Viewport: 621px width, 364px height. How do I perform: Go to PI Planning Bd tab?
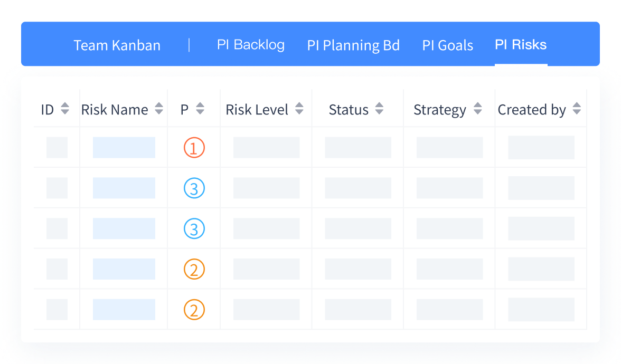[353, 45]
